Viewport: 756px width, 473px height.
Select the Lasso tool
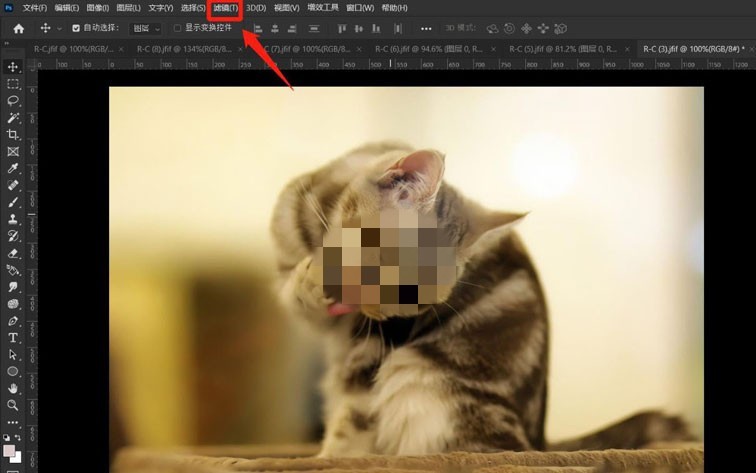(x=13, y=101)
